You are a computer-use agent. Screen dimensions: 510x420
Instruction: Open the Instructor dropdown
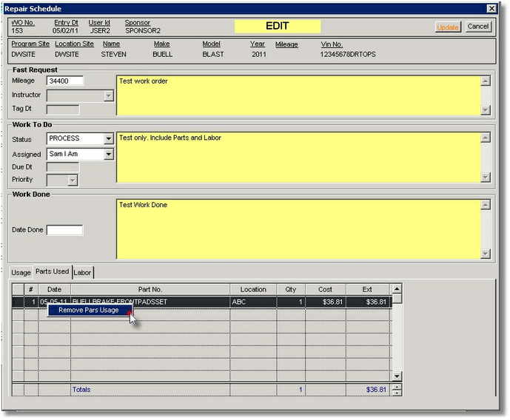(108, 95)
